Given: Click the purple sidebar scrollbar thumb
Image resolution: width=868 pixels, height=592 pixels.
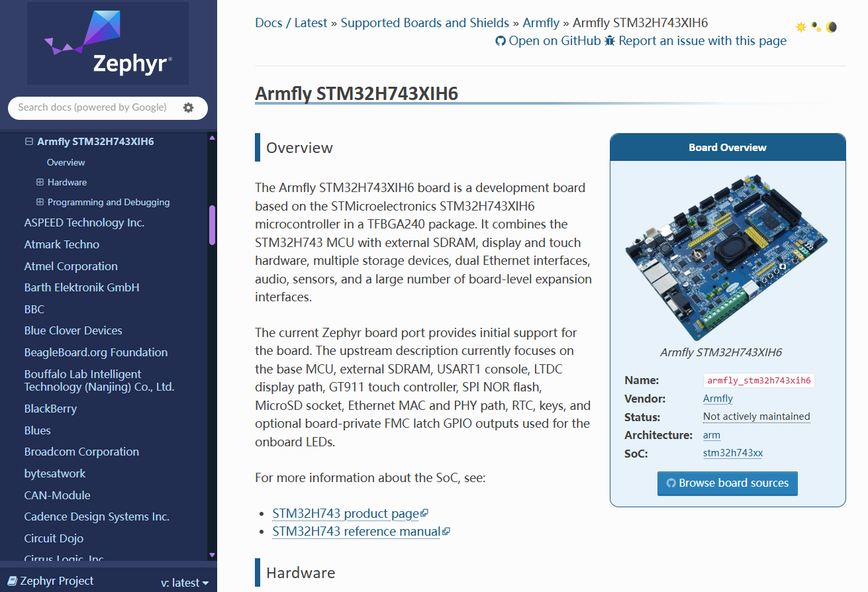Looking at the screenshot, I should coord(212,225).
